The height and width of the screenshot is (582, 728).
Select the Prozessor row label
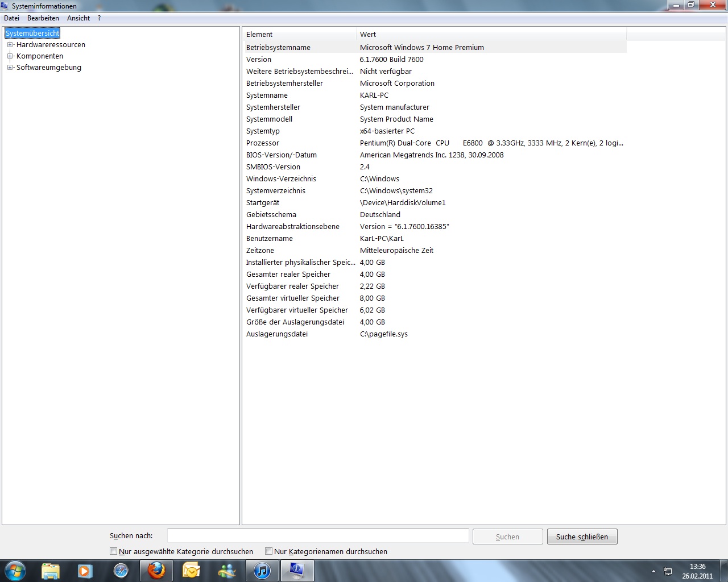pyautogui.click(x=262, y=143)
